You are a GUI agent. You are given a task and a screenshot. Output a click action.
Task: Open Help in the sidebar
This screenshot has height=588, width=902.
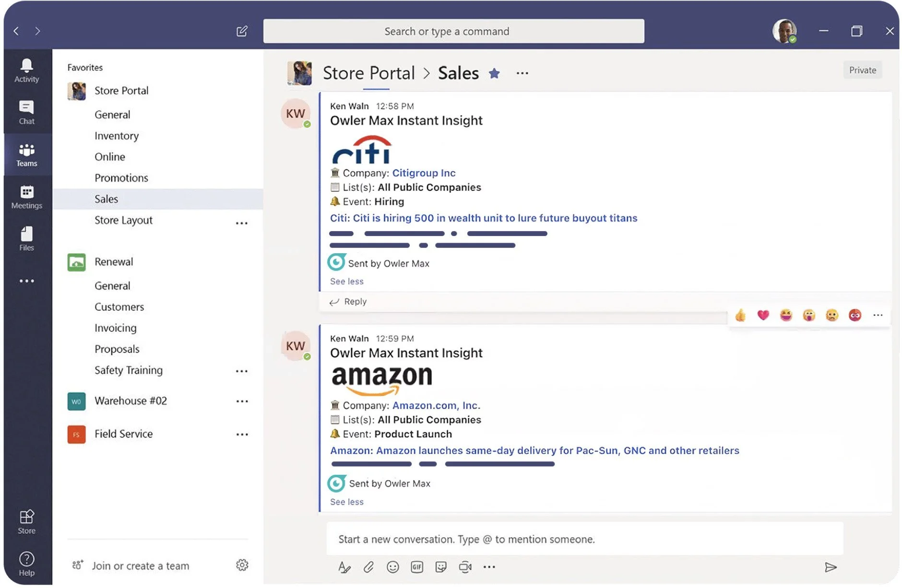click(x=26, y=564)
